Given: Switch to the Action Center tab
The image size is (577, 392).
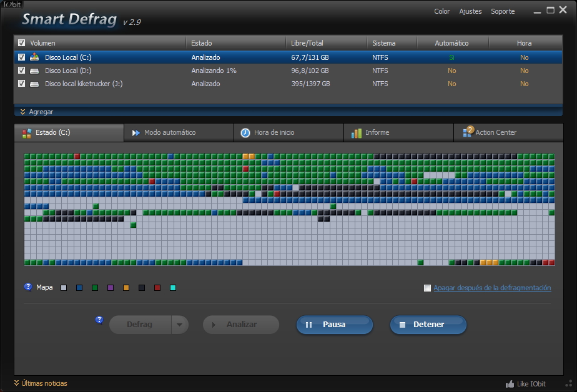Looking at the screenshot, I should coord(508,133).
